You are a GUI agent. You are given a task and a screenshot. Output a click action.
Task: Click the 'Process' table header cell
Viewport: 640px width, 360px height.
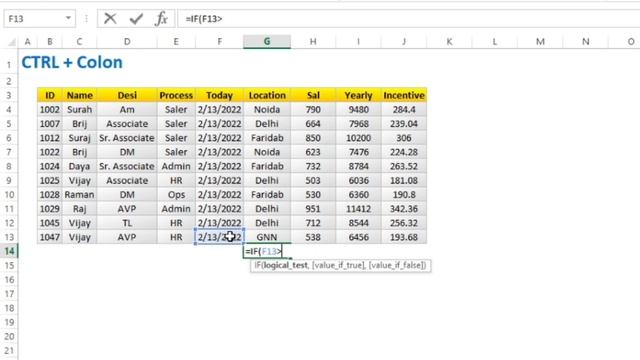[x=176, y=95]
